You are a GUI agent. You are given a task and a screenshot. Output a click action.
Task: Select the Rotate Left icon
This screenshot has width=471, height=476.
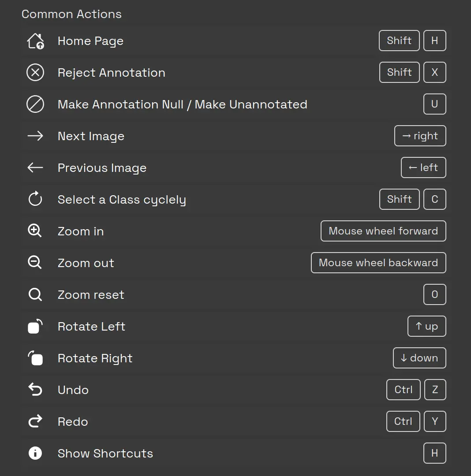(x=35, y=326)
